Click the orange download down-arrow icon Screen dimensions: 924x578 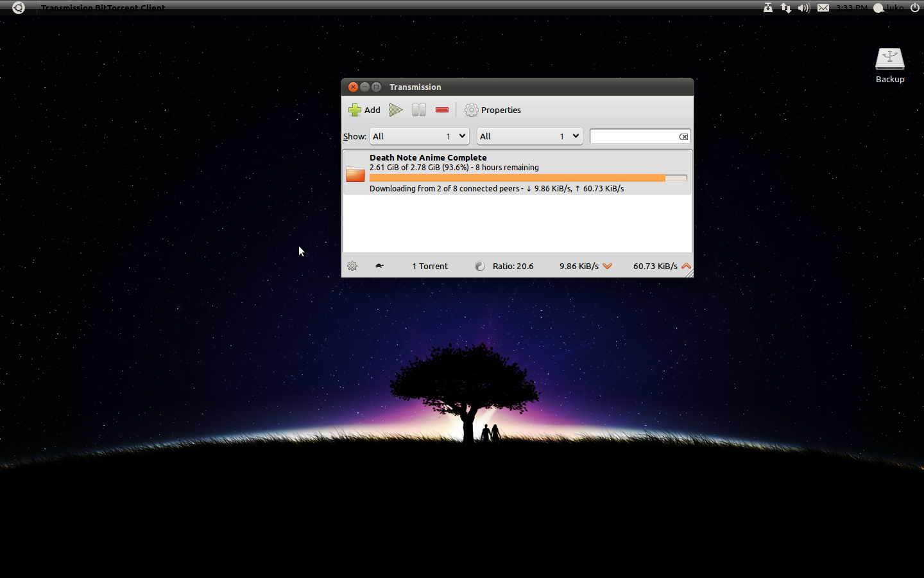click(608, 266)
